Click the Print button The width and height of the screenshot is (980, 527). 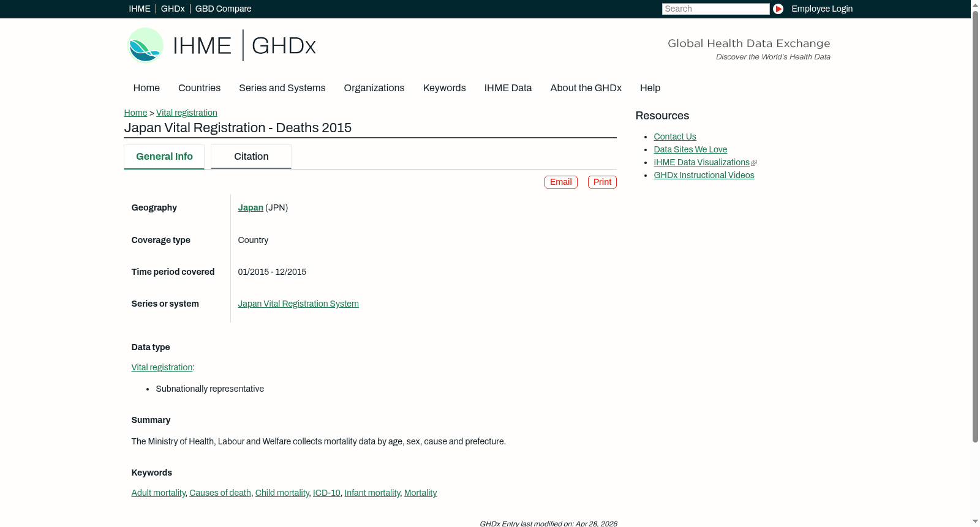pyautogui.click(x=602, y=182)
